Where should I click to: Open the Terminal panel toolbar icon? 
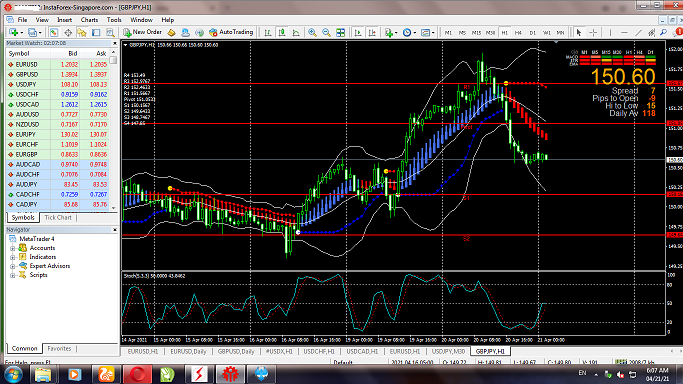pyautogui.click(x=96, y=33)
